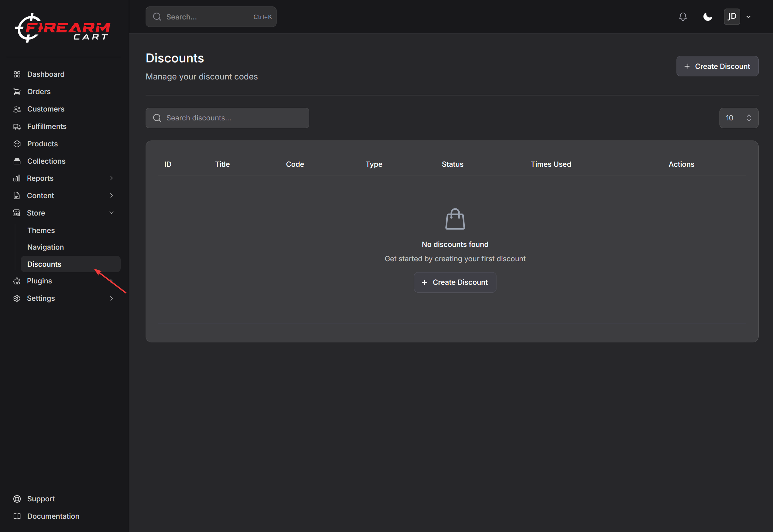Image resolution: width=773 pixels, height=532 pixels.
Task: Toggle dark mode with moon icon
Action: (708, 17)
